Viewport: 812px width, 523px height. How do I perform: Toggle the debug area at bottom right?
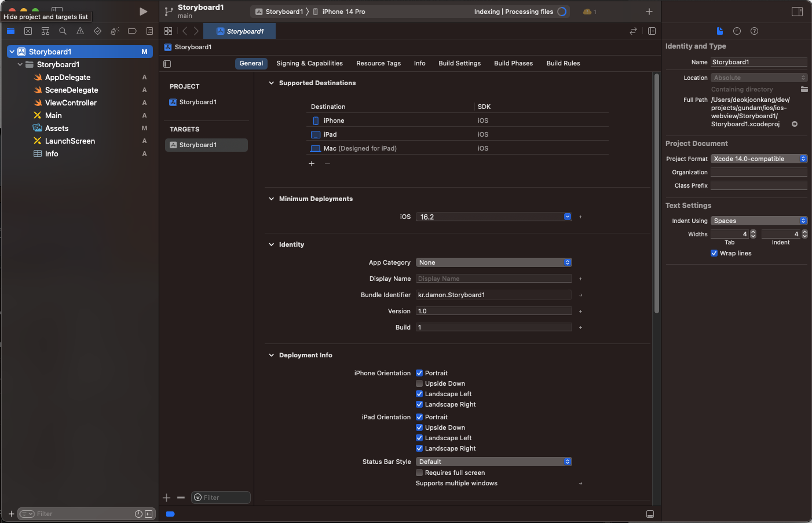(650, 514)
